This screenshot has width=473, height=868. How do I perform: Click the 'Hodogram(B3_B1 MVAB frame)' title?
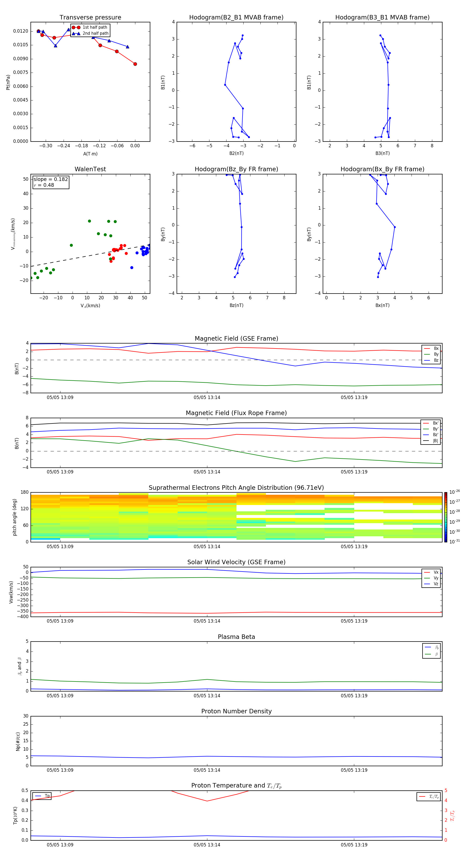coord(382,18)
